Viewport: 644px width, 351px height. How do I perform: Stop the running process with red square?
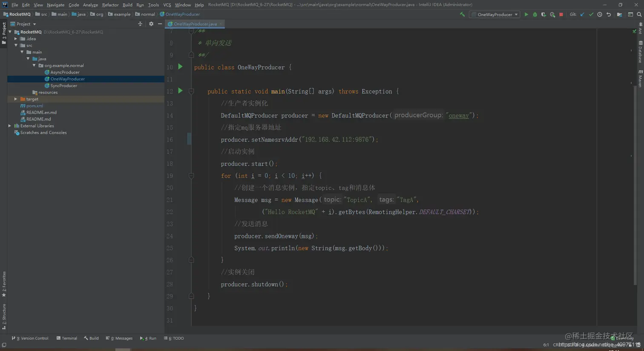tap(561, 14)
